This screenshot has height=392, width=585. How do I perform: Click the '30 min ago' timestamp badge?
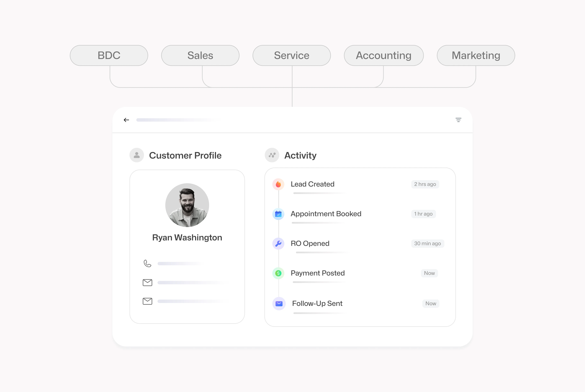[428, 244]
